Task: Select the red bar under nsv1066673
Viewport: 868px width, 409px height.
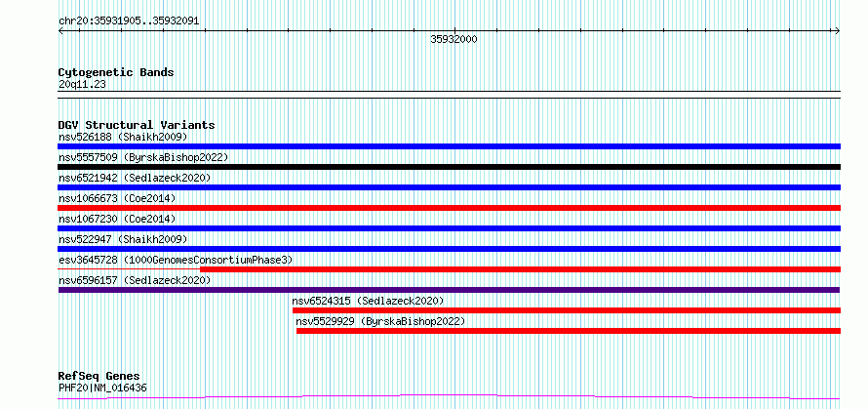Action: (449, 208)
